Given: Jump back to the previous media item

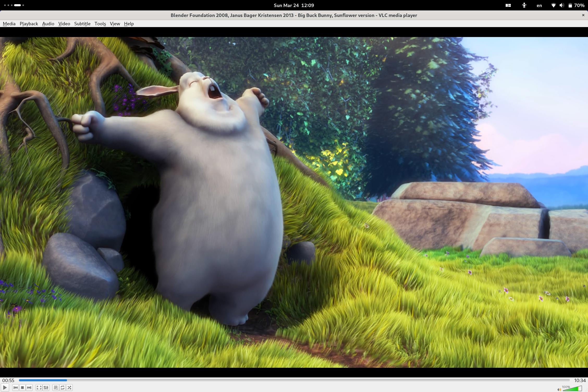Looking at the screenshot, I should 15,388.
